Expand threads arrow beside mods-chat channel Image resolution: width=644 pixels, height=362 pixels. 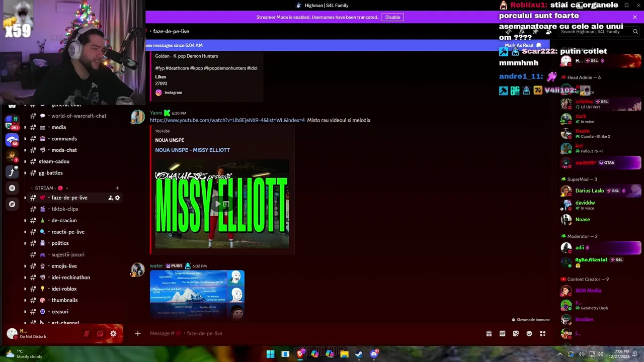[25, 150]
